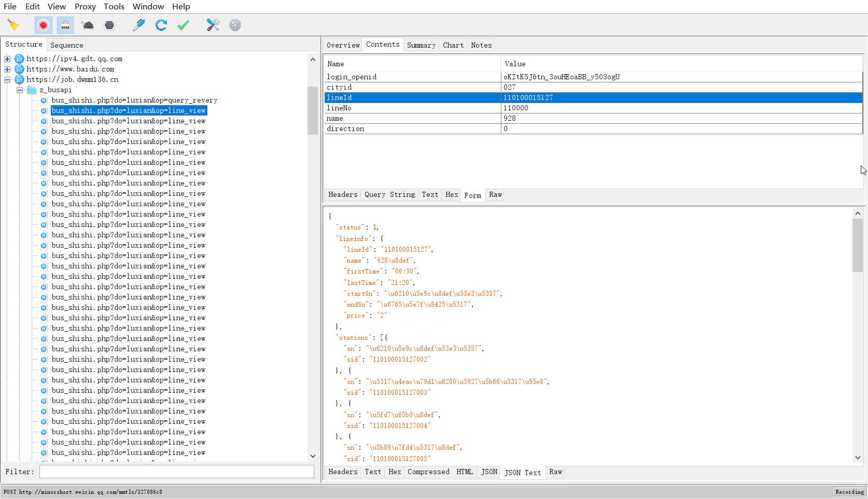The width and height of the screenshot is (868, 499).
Task: Select the query_revery request entry
Action: (134, 100)
